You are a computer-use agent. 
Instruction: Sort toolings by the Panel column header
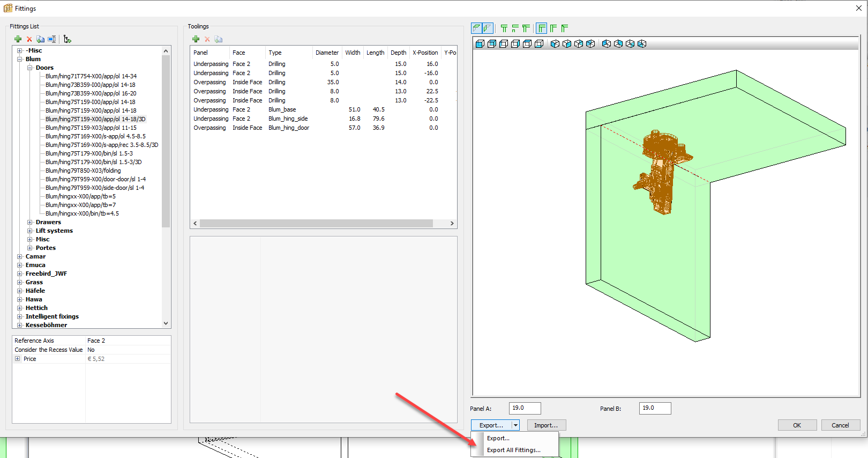tap(210, 53)
